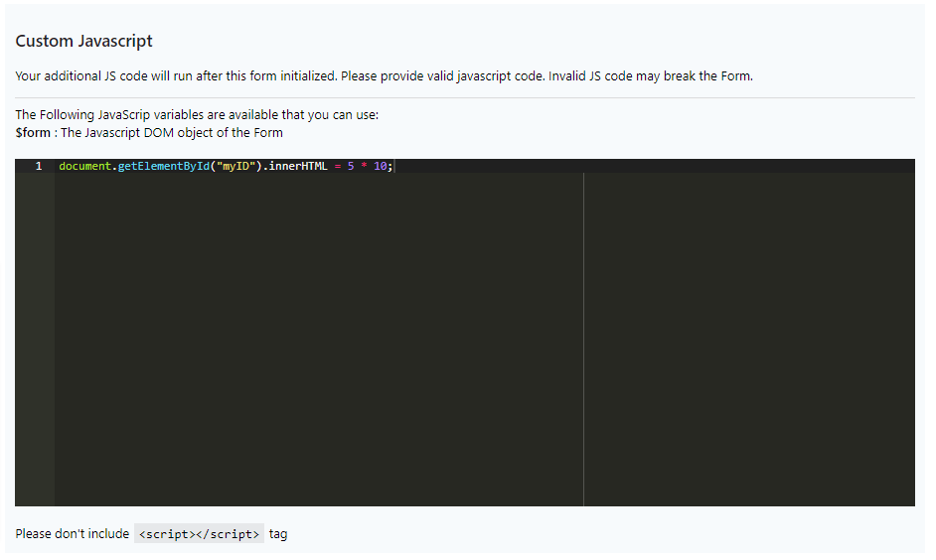This screenshot has height=560, width=936.
Task: Click getElementById in the code line
Action: 163,167
